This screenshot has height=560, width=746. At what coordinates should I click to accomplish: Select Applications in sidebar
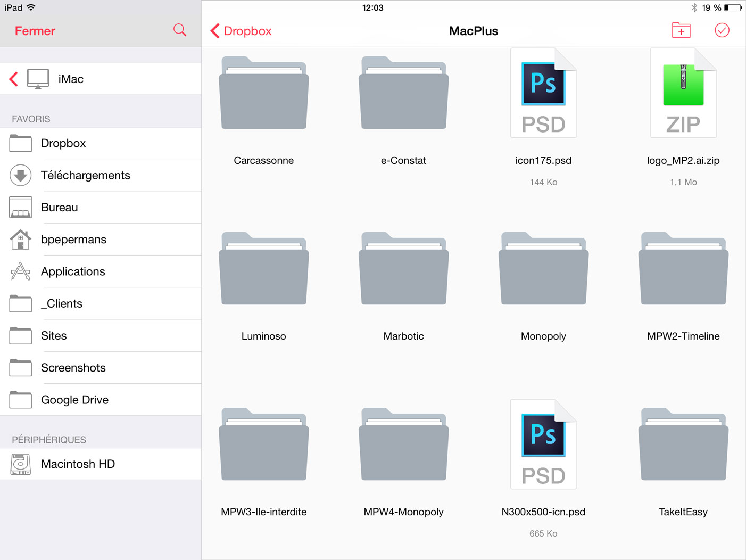point(101,271)
